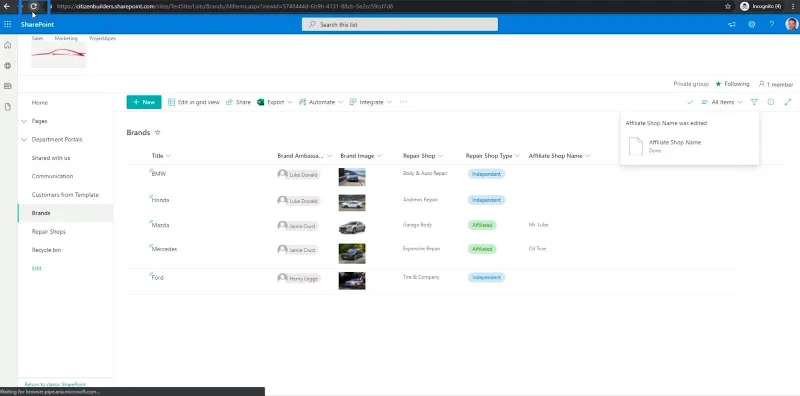This screenshot has height=396, width=800.
Task: Open Repair Shop column header menu
Action: [x=422, y=156]
